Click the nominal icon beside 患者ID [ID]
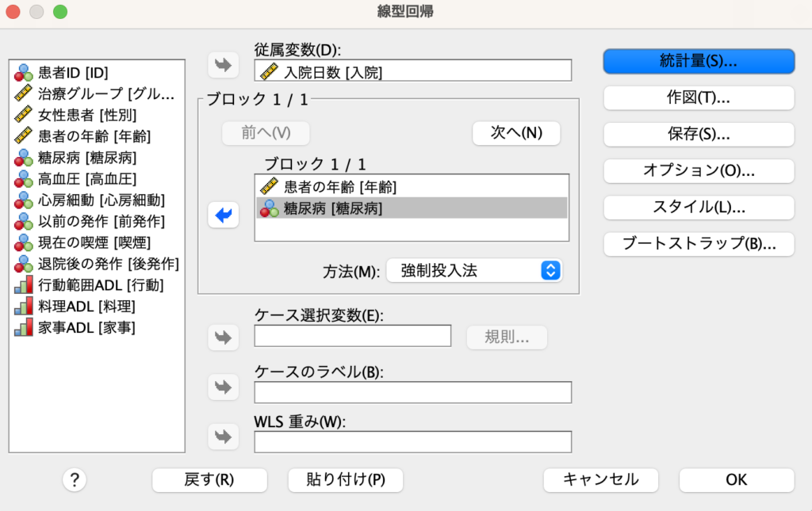 pyautogui.click(x=23, y=72)
